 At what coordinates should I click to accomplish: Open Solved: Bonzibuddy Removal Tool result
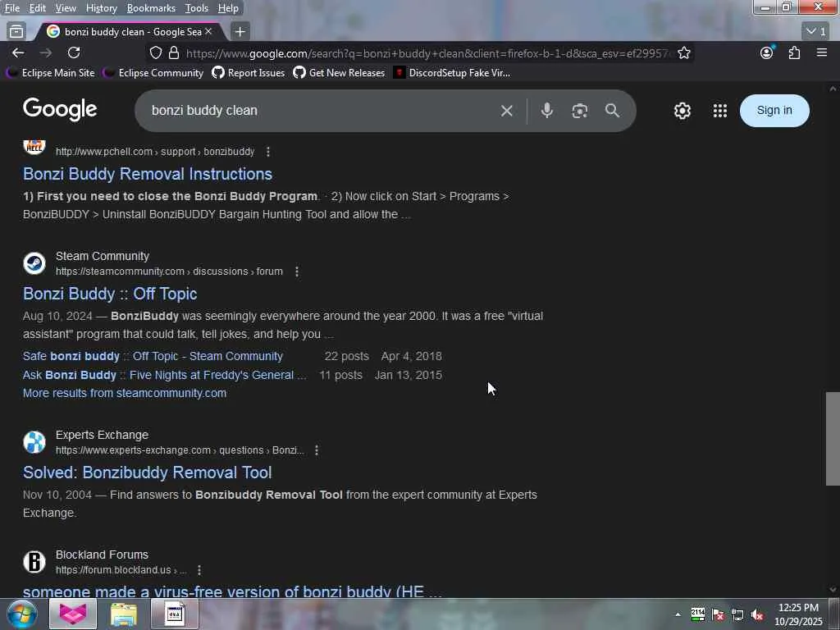click(x=148, y=472)
